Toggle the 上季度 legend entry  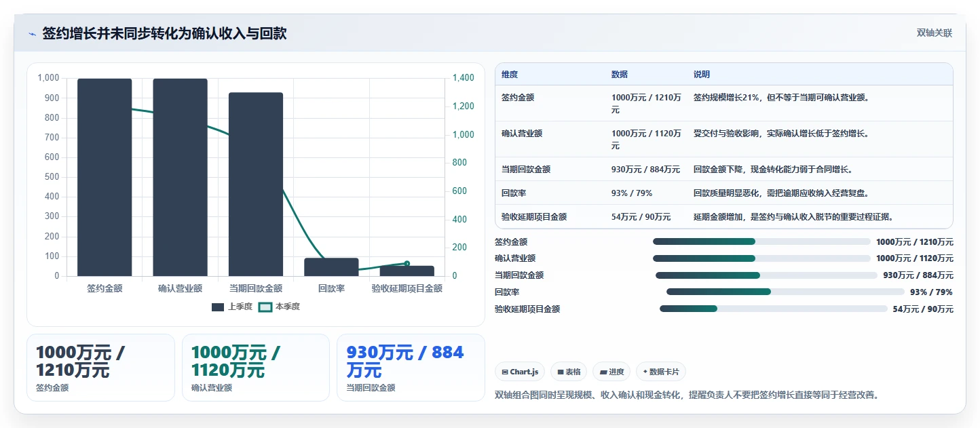(x=232, y=307)
